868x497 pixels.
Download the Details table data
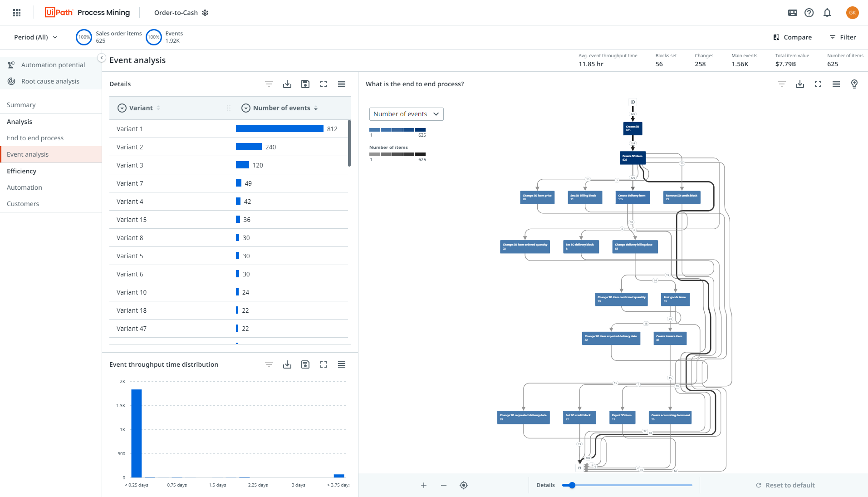pyautogui.click(x=287, y=84)
